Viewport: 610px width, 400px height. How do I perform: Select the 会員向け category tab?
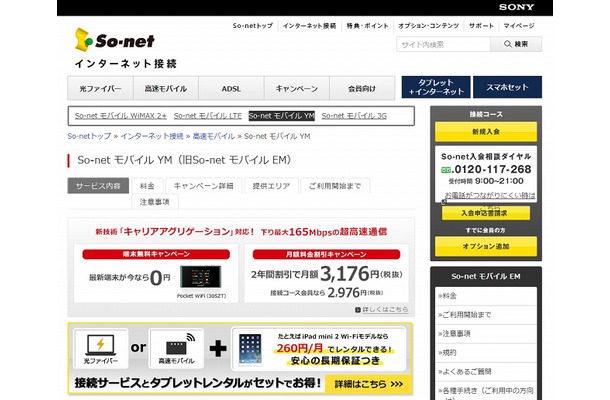(362, 88)
